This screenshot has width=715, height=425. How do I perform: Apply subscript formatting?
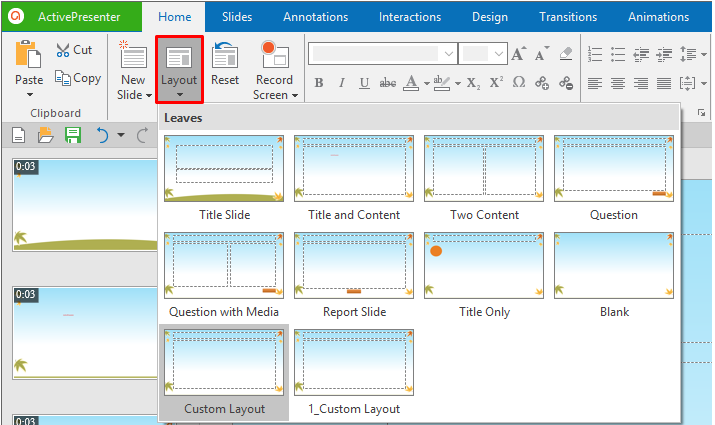click(473, 83)
